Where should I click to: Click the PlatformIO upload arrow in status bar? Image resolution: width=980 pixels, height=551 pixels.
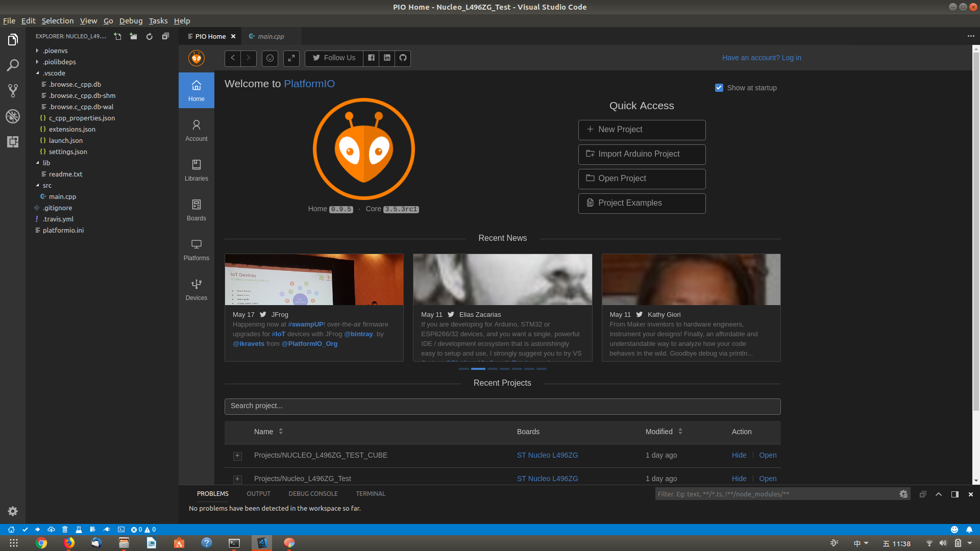[x=38, y=530]
